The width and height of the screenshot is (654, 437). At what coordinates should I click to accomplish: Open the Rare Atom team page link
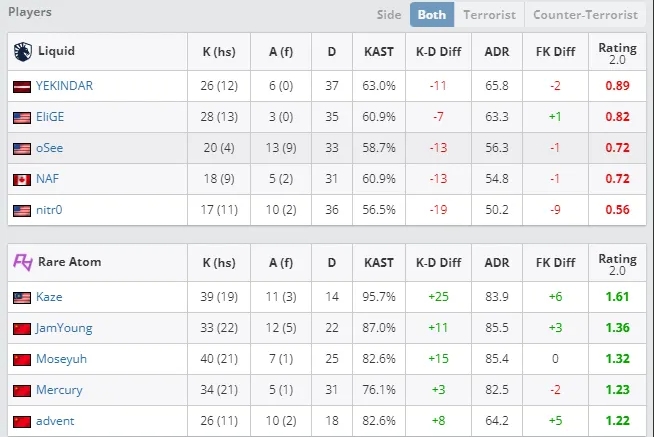[x=68, y=262]
